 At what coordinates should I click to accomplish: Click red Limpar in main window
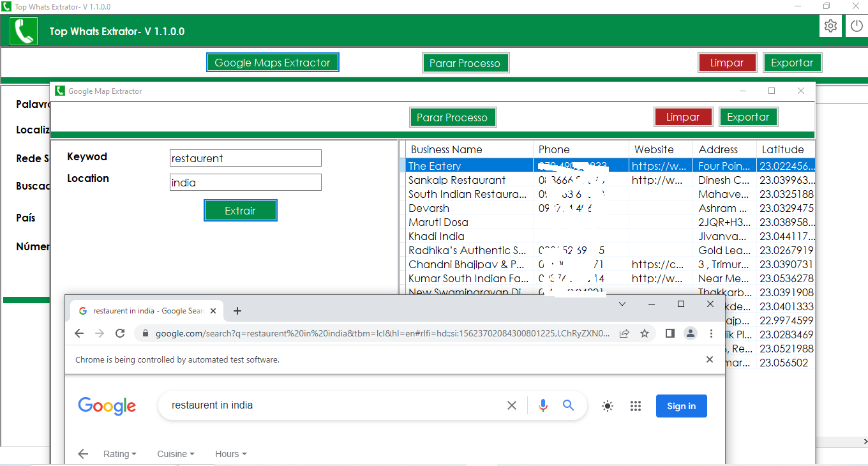728,63
